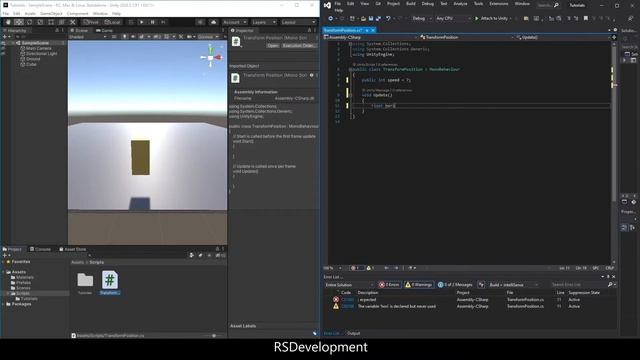Open Visual Studio Debug menu
The height and width of the screenshot is (360, 640).
click(427, 4)
